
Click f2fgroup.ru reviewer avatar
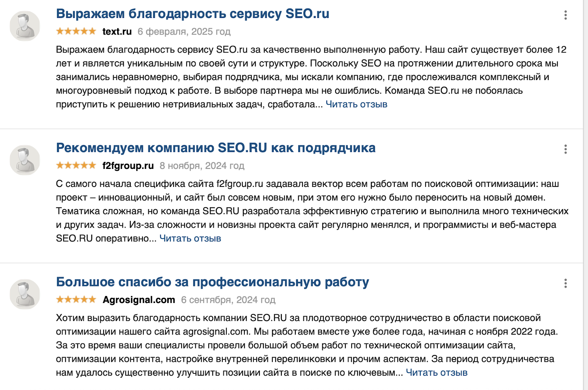[x=25, y=160]
